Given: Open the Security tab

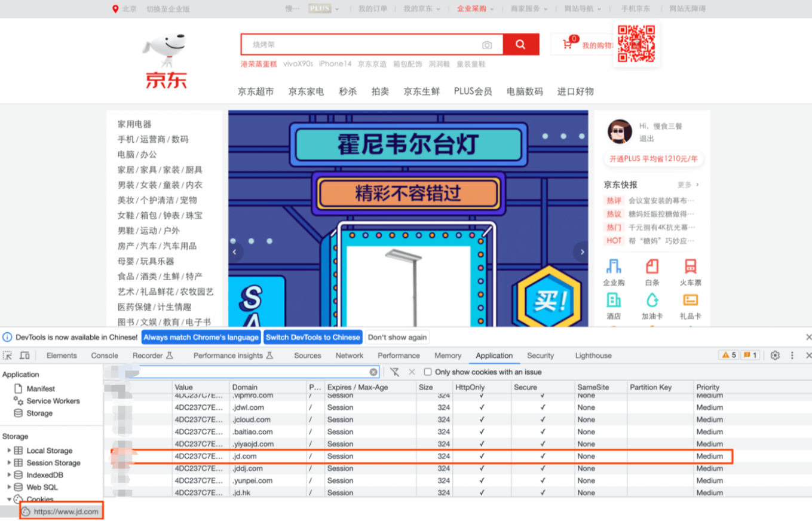Looking at the screenshot, I should point(541,355).
